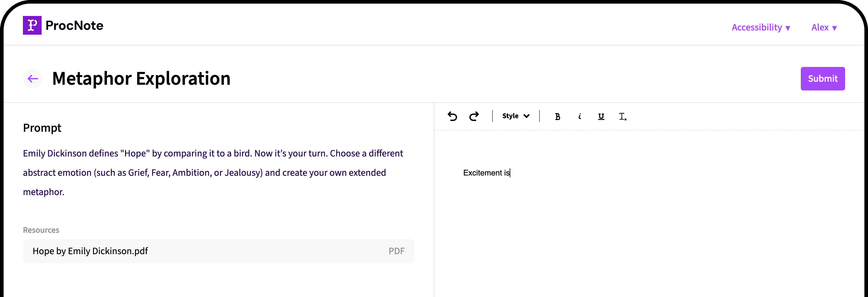Screen dimensions: 868x297
Task: Undo the last edit
Action: pyautogui.click(x=453, y=116)
